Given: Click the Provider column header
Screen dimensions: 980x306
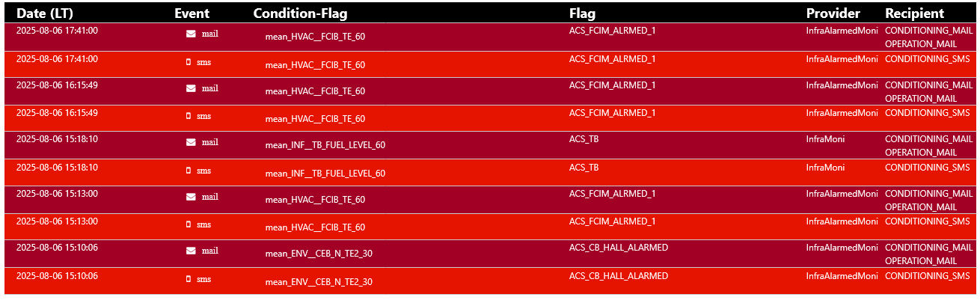Looking at the screenshot, I should [x=833, y=13].
